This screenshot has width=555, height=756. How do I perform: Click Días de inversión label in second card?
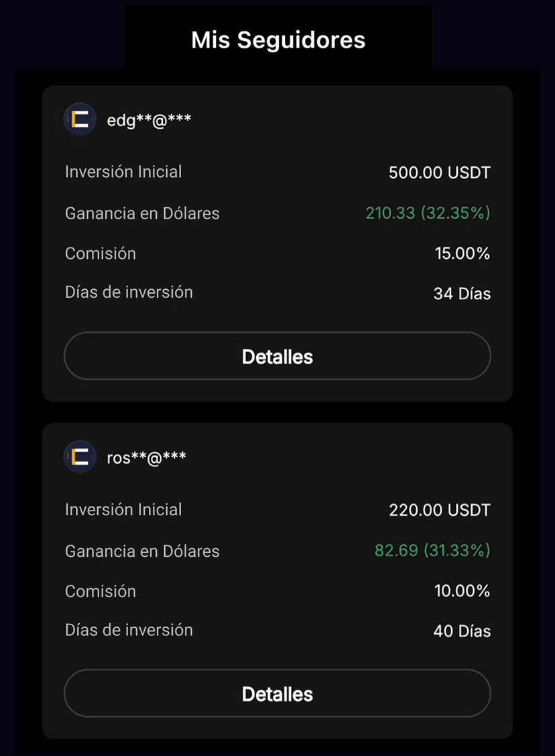pos(129,630)
